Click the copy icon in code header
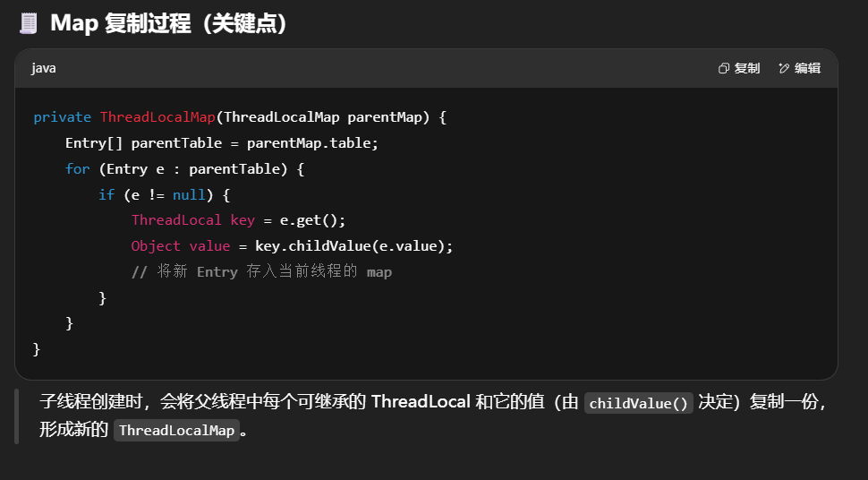Image resolution: width=868 pixels, height=480 pixels. (x=724, y=69)
